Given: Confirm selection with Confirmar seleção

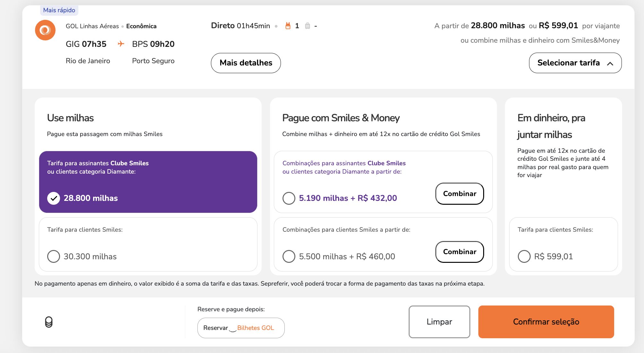Looking at the screenshot, I should [x=546, y=322].
